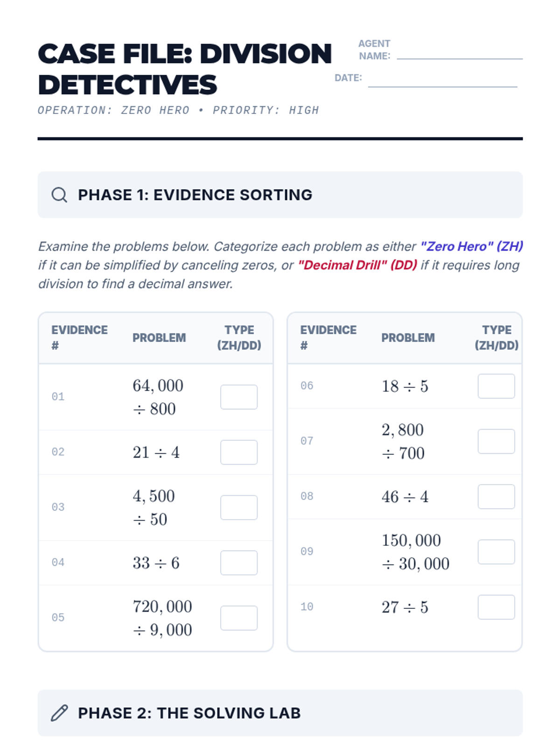Click the answer box for evidence 04

point(238,563)
